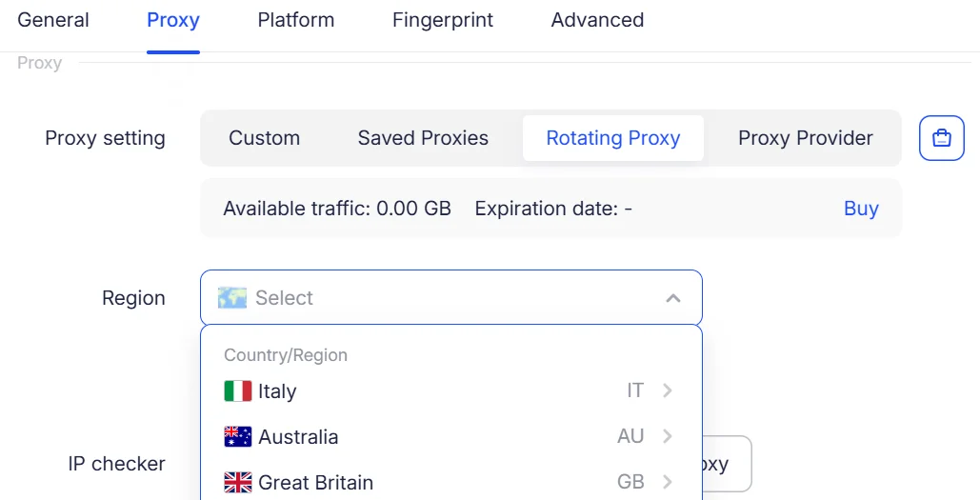Screen dimensions: 980x500
Task: Click the Buy traffic link
Action: (861, 209)
